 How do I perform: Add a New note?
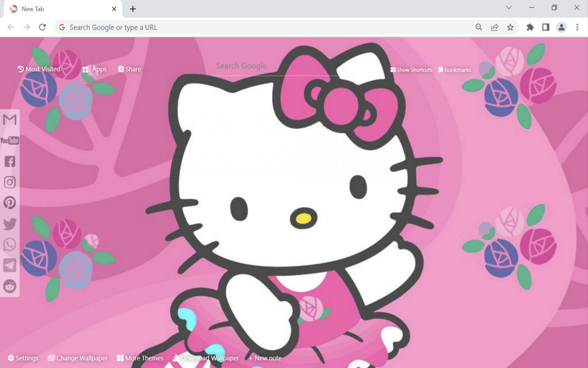(265, 358)
